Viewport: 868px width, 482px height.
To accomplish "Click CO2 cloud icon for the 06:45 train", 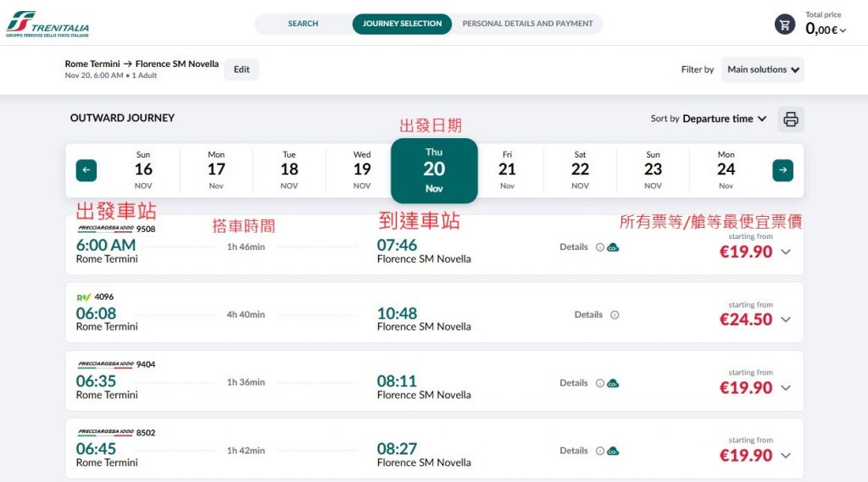I will pos(613,451).
